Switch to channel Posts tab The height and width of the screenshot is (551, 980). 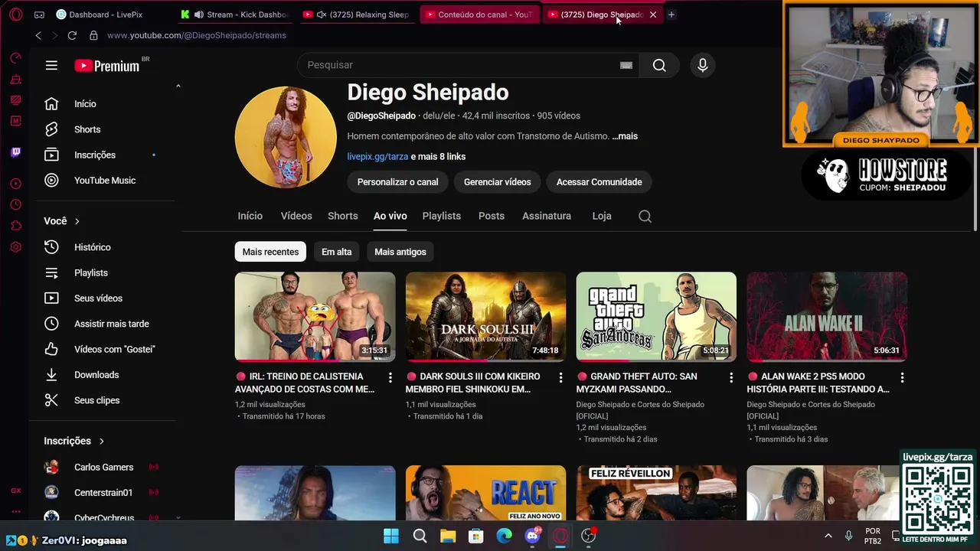coord(492,216)
